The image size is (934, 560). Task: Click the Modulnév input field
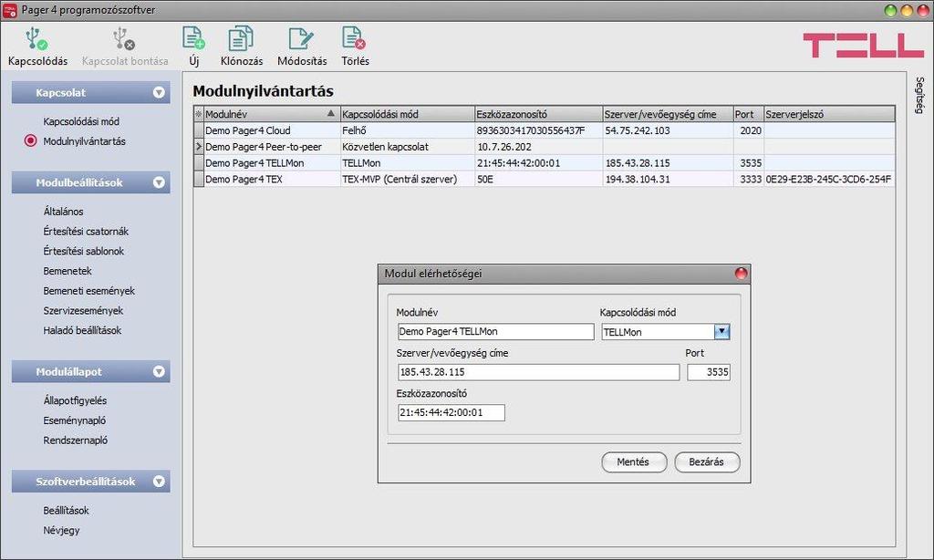(x=495, y=332)
